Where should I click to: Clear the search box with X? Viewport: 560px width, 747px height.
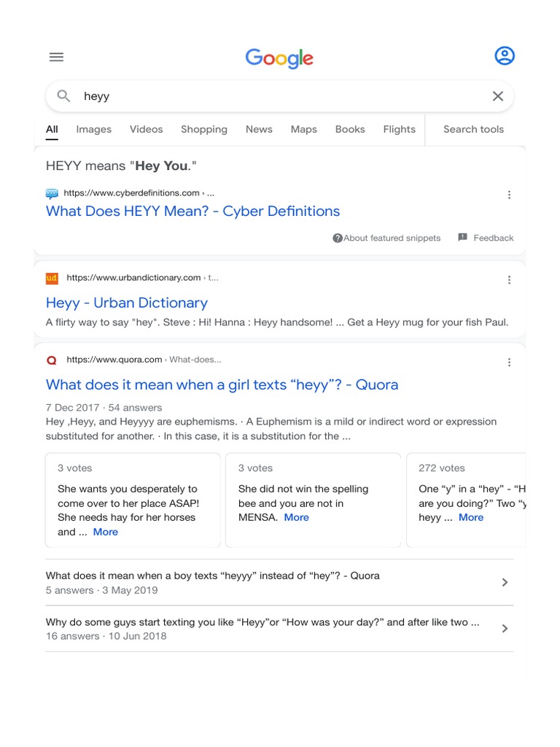click(x=498, y=96)
